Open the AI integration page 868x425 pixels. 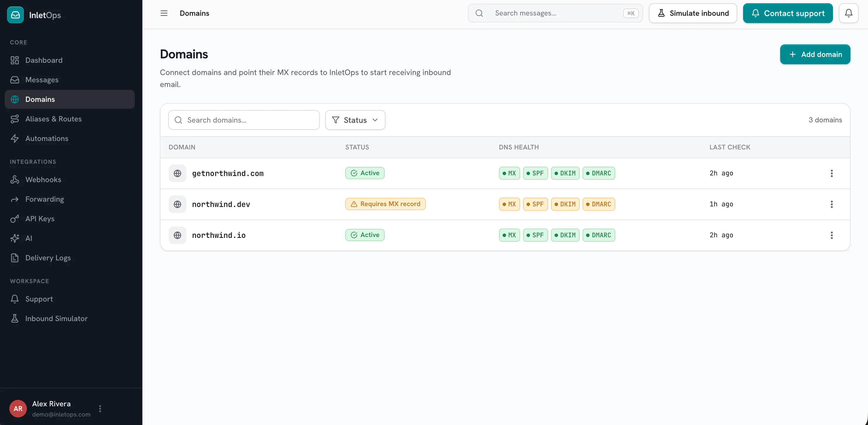(70, 238)
